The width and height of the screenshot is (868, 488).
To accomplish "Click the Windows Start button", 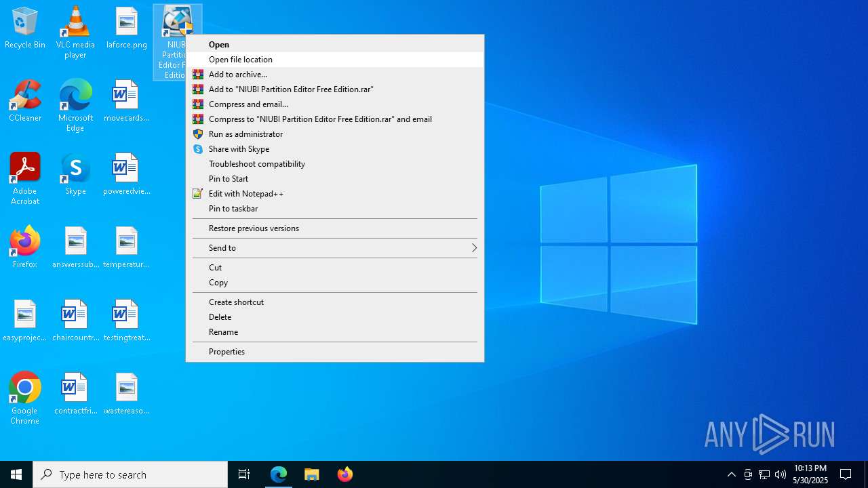I will coord(16,474).
